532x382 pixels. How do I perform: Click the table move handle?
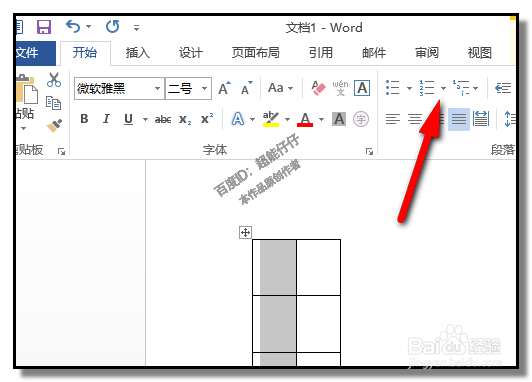pos(245,233)
